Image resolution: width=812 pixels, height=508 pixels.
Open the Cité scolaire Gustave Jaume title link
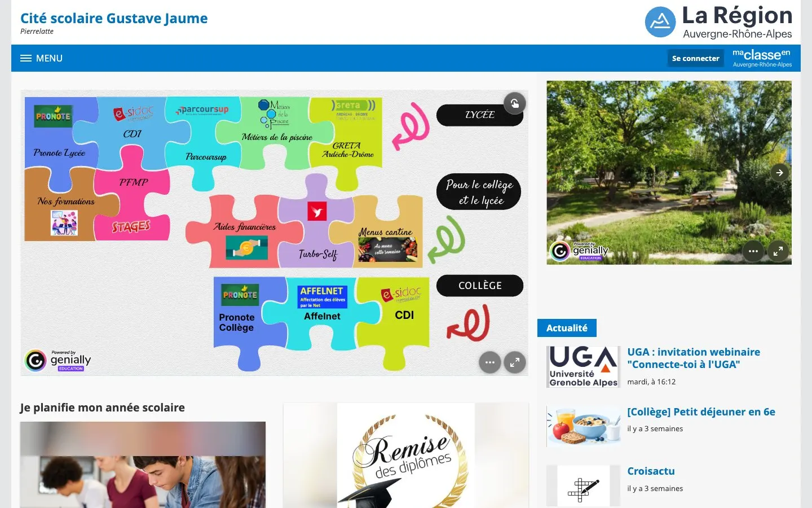(x=114, y=18)
